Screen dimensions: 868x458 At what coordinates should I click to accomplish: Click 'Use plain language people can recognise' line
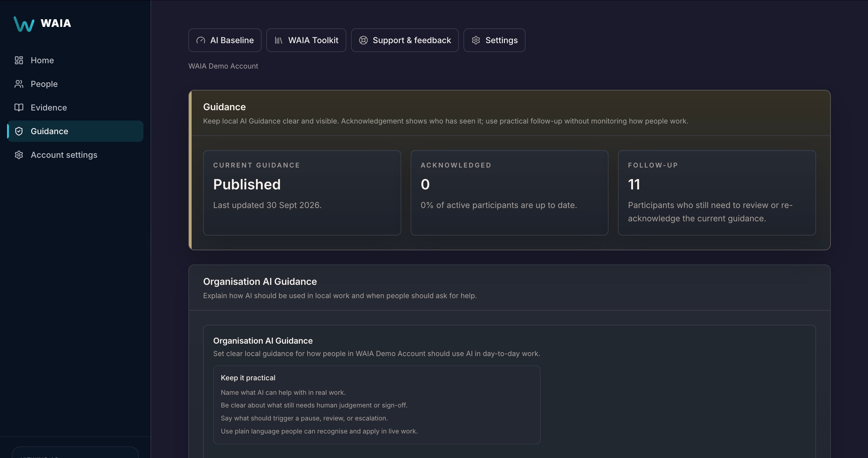(x=319, y=431)
